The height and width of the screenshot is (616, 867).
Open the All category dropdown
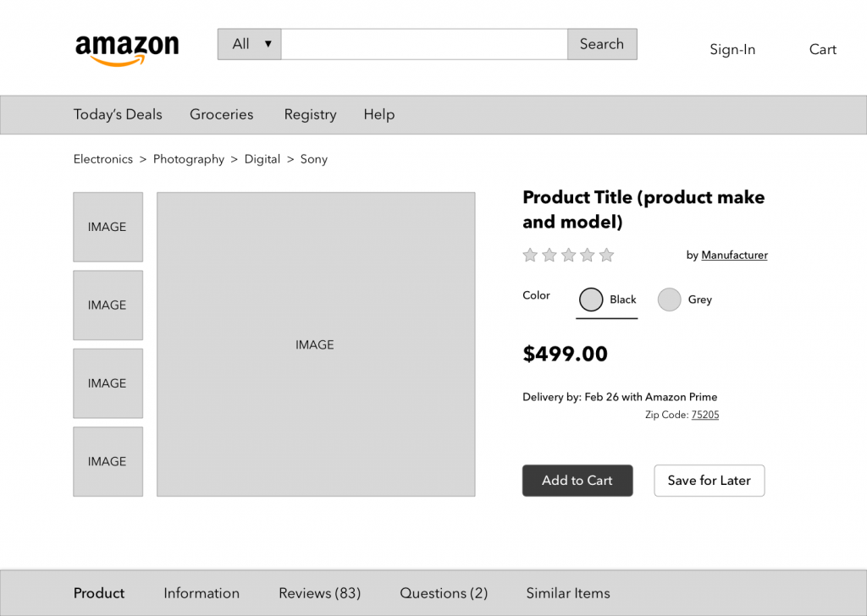tap(249, 44)
